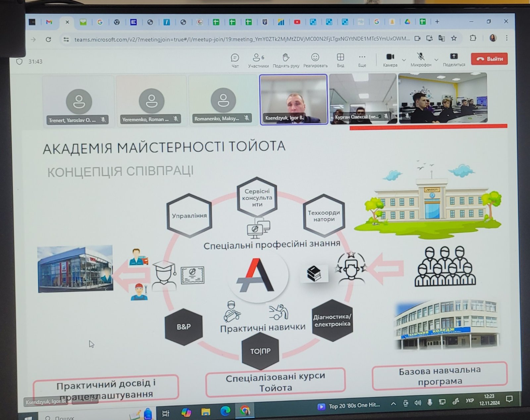Click the Діагностика/електроніка hexagon on the slide
The height and width of the screenshot is (420, 530).
pyautogui.click(x=332, y=320)
